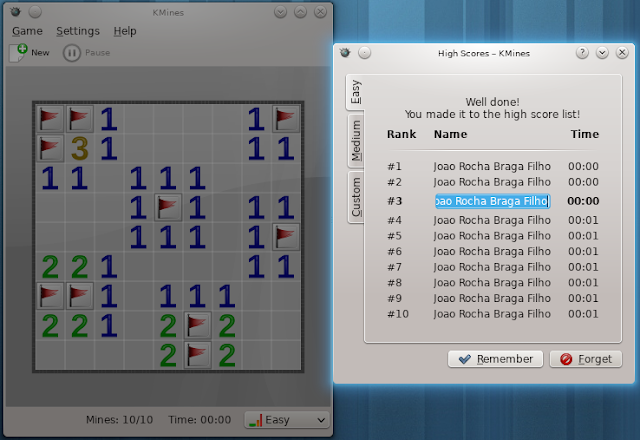The image size is (640, 440).
Task: Click the difficulty level bars icon in status bar
Action: (256, 420)
